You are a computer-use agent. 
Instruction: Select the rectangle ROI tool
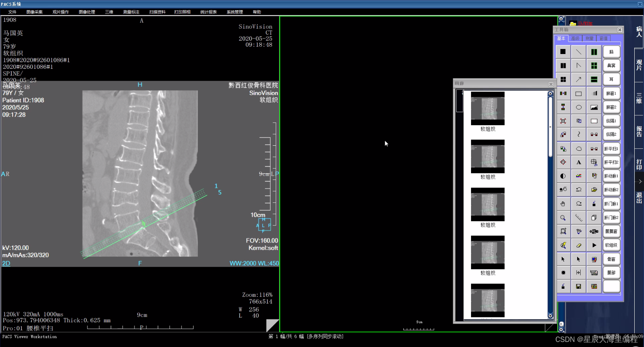[x=578, y=93]
